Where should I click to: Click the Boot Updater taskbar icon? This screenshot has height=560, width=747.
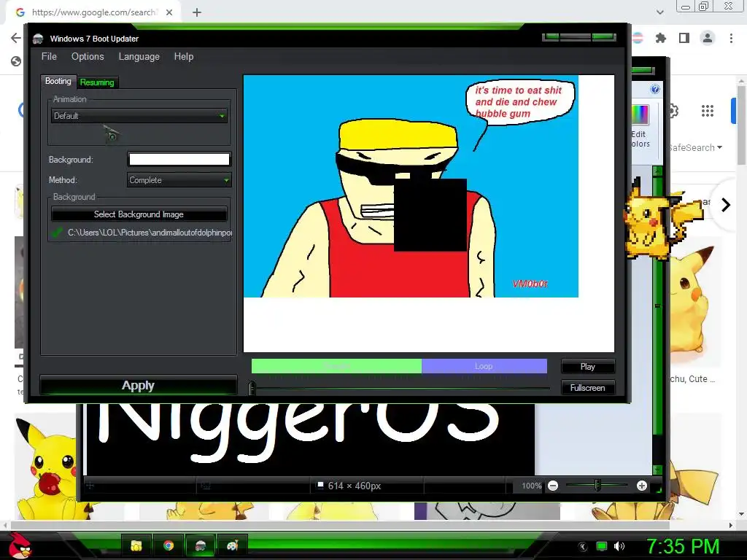pyautogui.click(x=200, y=545)
